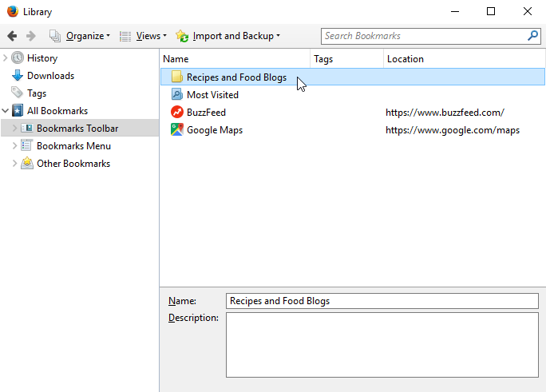Expand the Bookmarks Menu folder arrow
Screen dimensions: 546x392
click(x=14, y=146)
